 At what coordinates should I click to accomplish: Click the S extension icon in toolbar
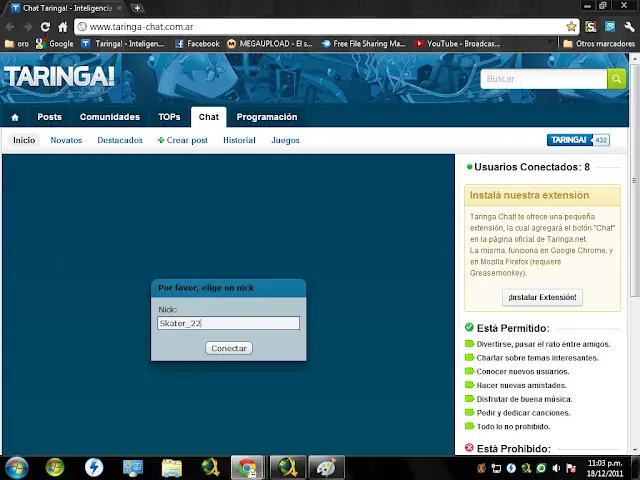pyautogui.click(x=591, y=27)
